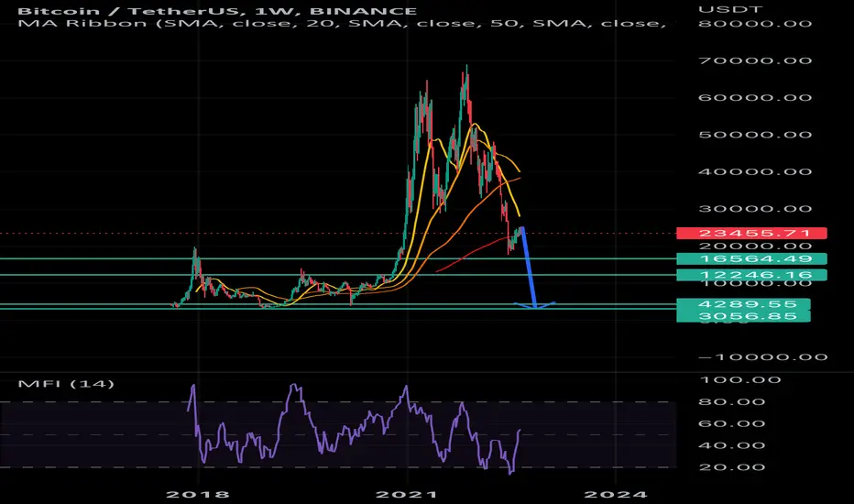The image size is (854, 504).
Task: Click the 4289.55 support level label
Action: click(x=743, y=304)
